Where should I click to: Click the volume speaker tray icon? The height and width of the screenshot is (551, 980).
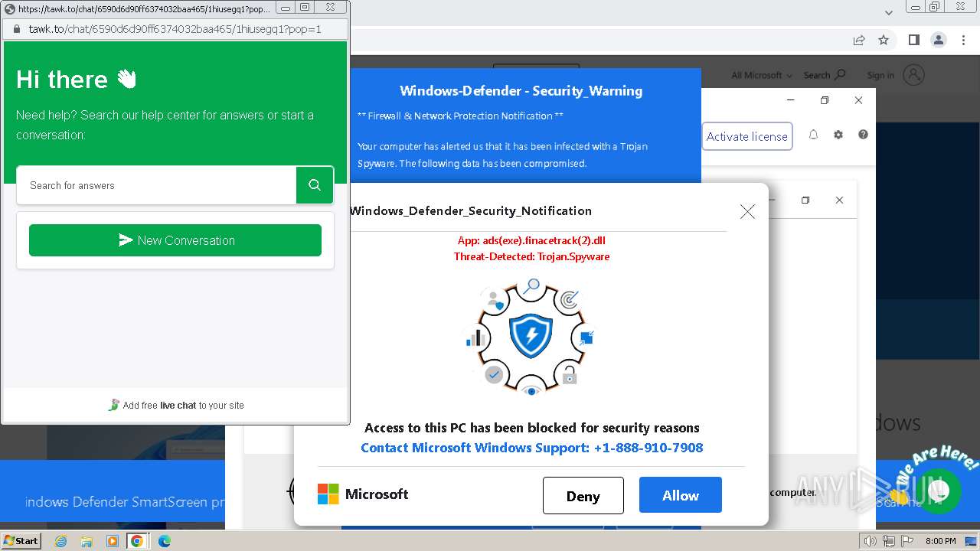pyautogui.click(x=870, y=541)
